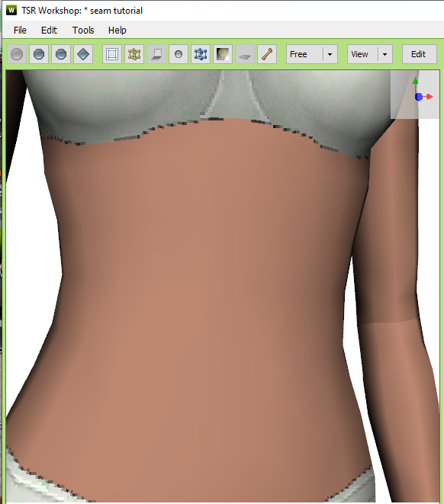The image size is (444, 504).
Task: Open the Free camera mode dropdown arrow
Action: tap(330, 54)
